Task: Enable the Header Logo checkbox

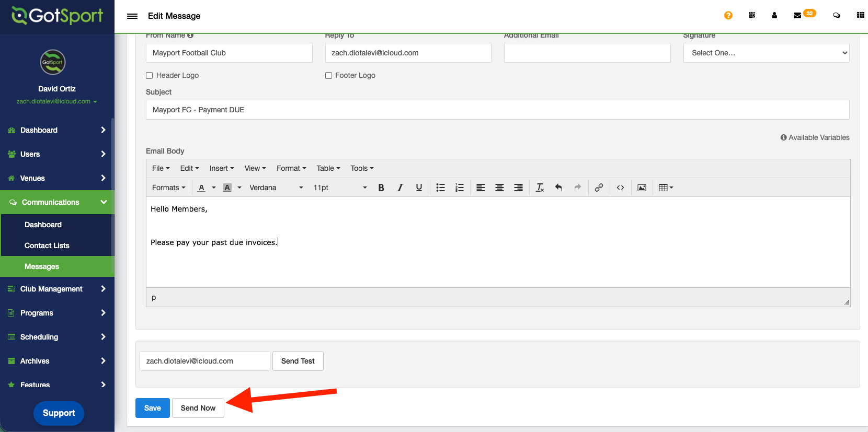Action: coord(150,75)
